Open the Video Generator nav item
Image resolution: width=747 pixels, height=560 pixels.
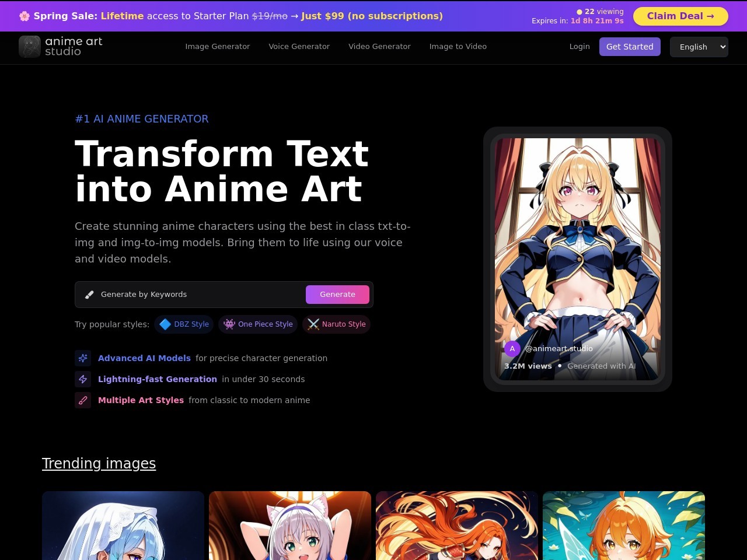click(380, 47)
